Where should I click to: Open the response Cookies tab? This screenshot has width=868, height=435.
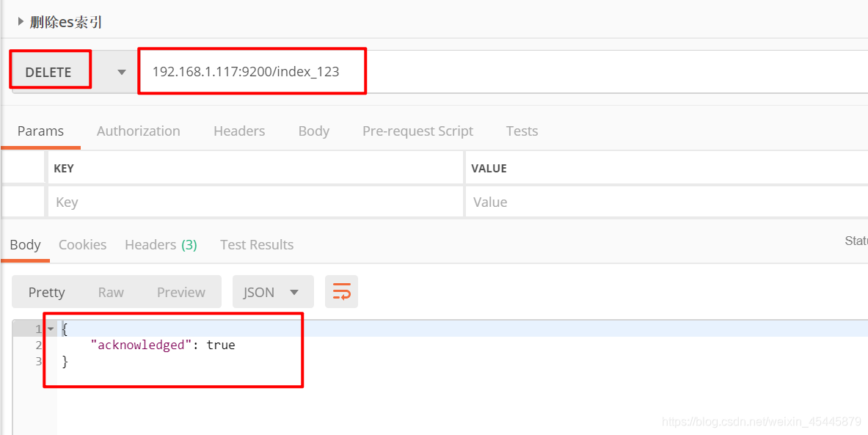[x=82, y=244]
